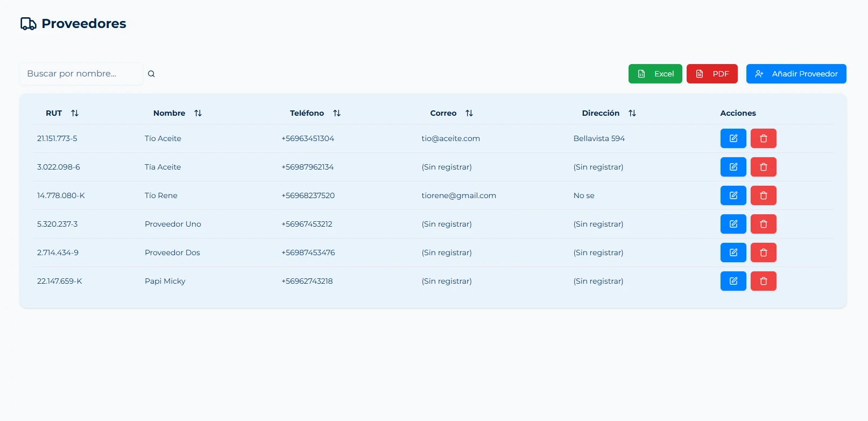Screen dimensions: 868x421
Task: Click address Bellavista 594
Action: pos(599,138)
